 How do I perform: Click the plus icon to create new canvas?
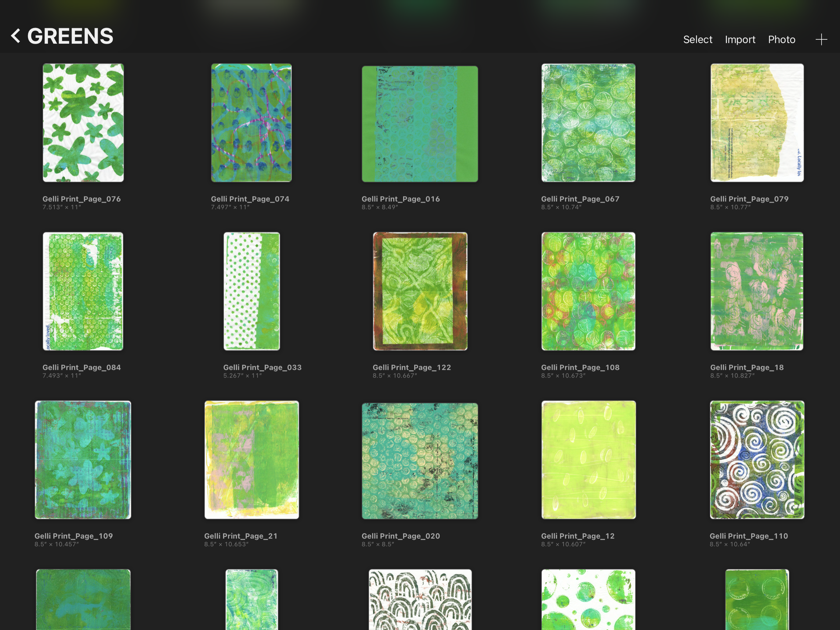tap(821, 40)
